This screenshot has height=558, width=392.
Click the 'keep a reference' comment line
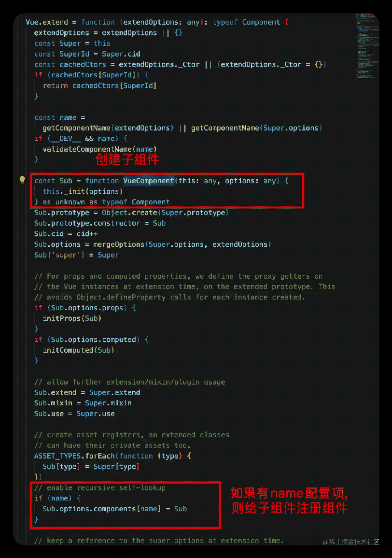coord(159,541)
